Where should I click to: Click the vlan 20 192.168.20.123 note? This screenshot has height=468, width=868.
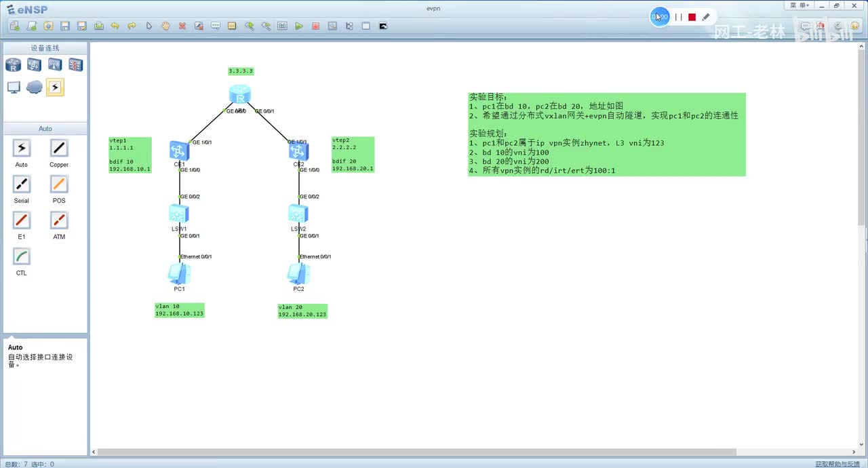302,311
